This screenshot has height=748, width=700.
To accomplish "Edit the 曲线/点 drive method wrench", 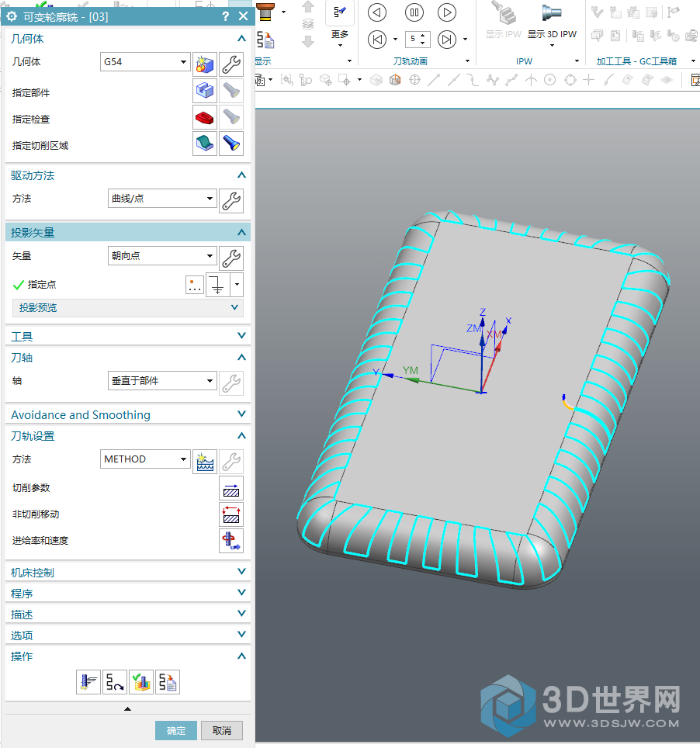I will 231,201.
